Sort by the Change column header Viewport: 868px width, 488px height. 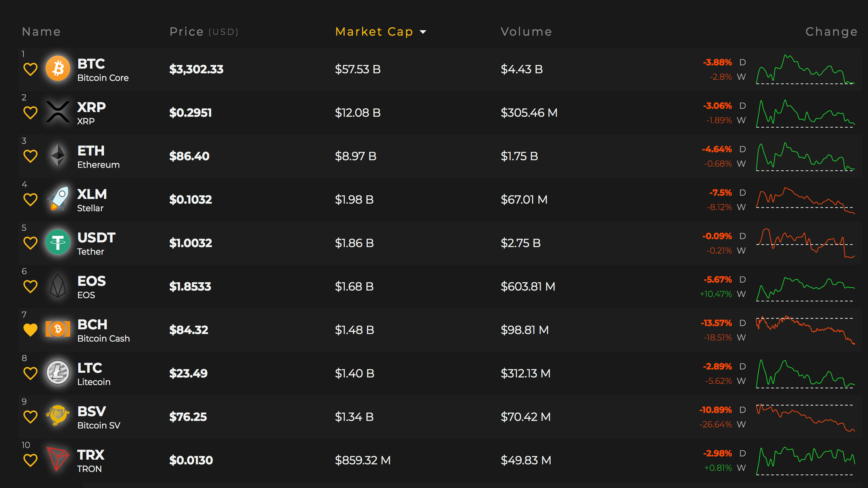coord(831,32)
